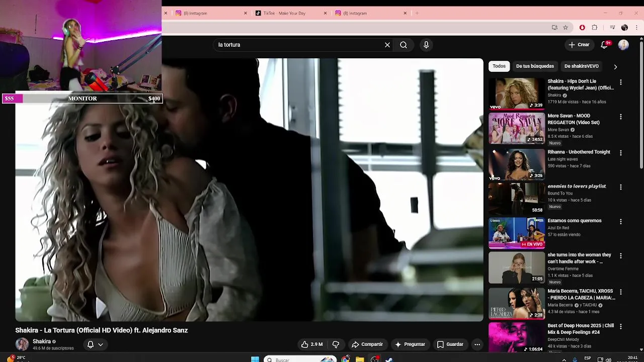Switch to TikTok - Make Your Day tab
Viewport: 644px width, 362px height.
(x=290, y=13)
